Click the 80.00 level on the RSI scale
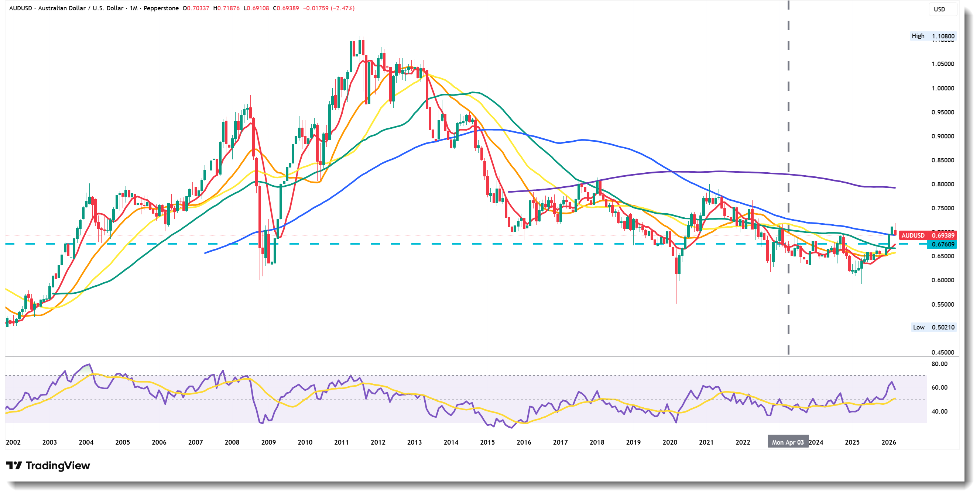980x497 pixels. pos(939,364)
